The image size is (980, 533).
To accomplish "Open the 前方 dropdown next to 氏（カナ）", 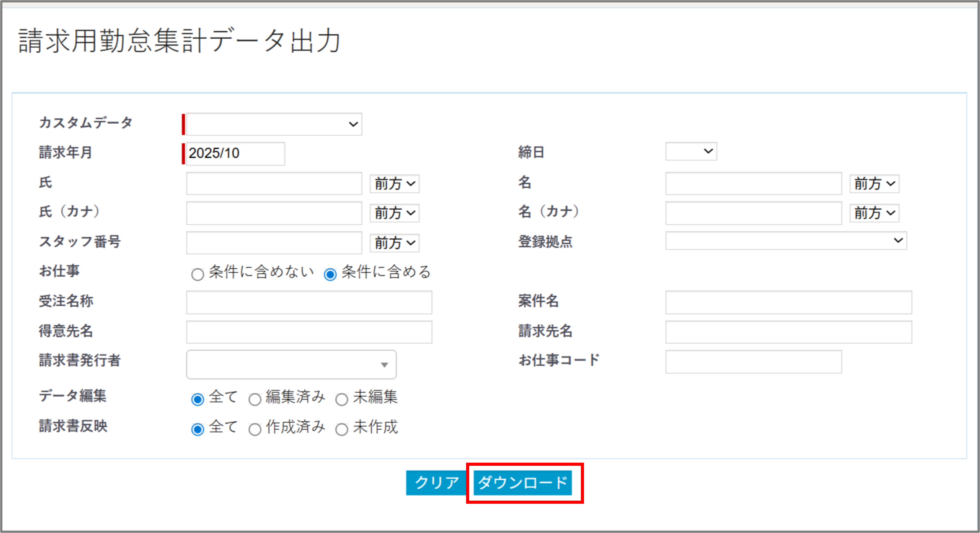I will 394,213.
